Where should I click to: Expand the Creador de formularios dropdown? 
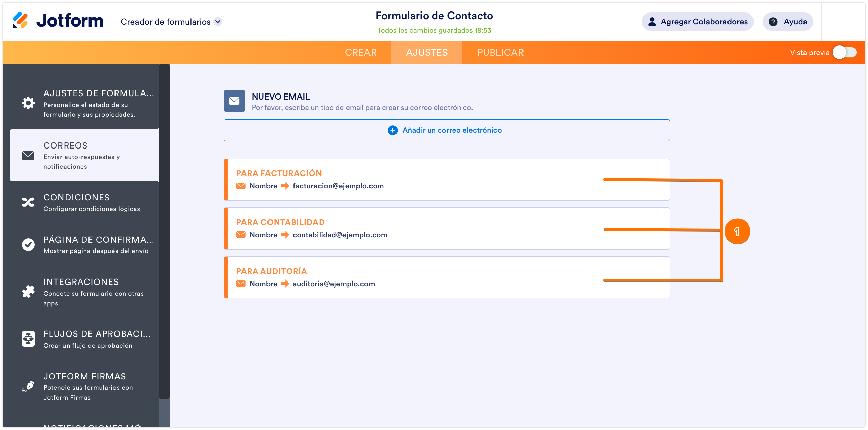click(x=218, y=22)
